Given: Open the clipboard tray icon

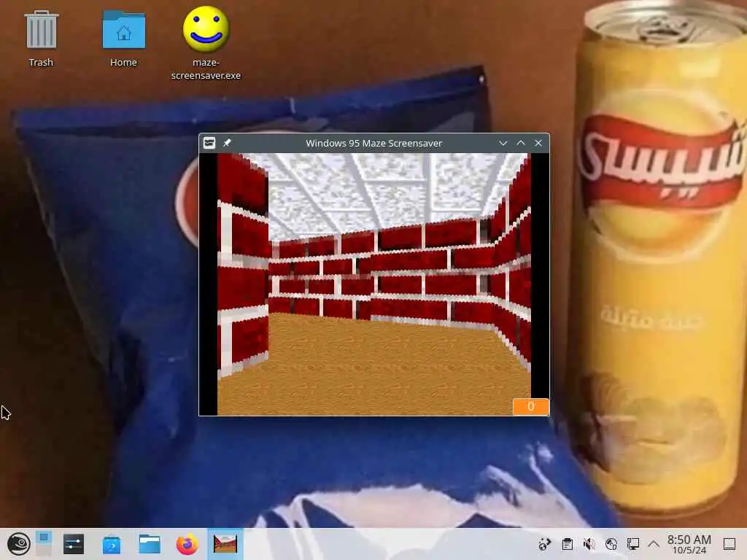Looking at the screenshot, I should point(567,544).
